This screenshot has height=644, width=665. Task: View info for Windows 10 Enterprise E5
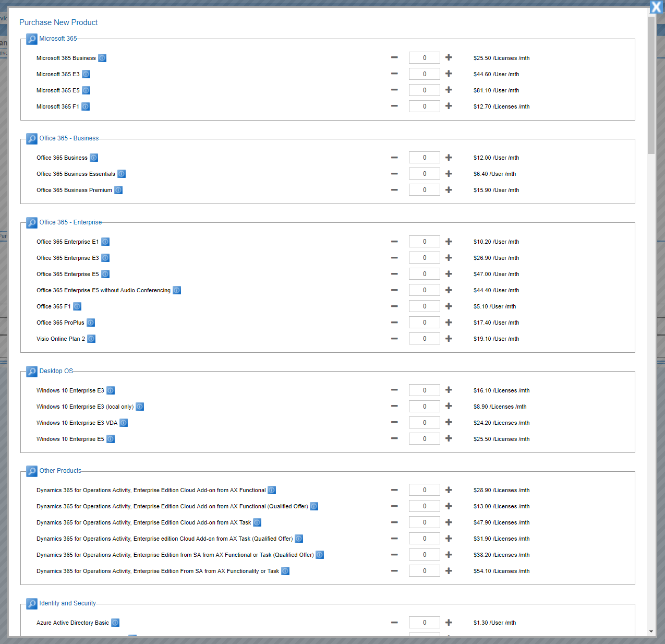click(x=111, y=439)
